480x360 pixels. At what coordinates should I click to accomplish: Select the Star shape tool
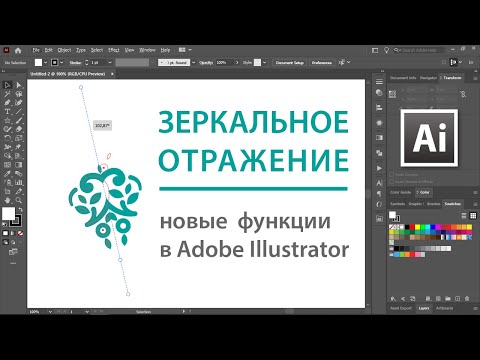point(8,120)
